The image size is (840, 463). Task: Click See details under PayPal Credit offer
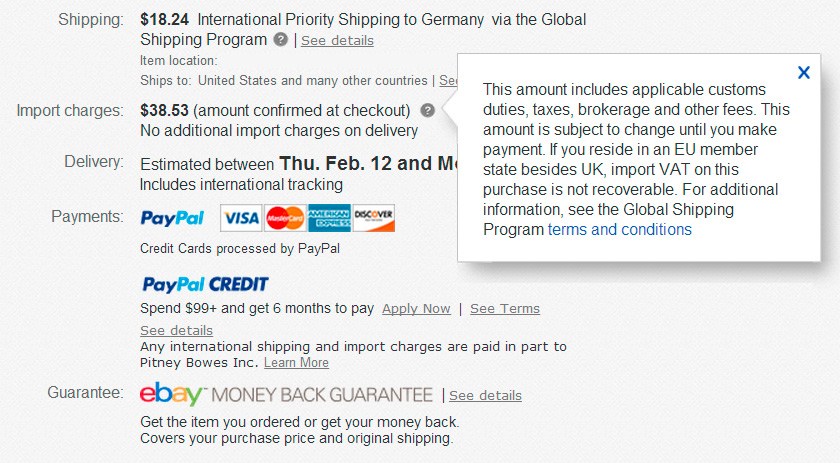(x=176, y=330)
